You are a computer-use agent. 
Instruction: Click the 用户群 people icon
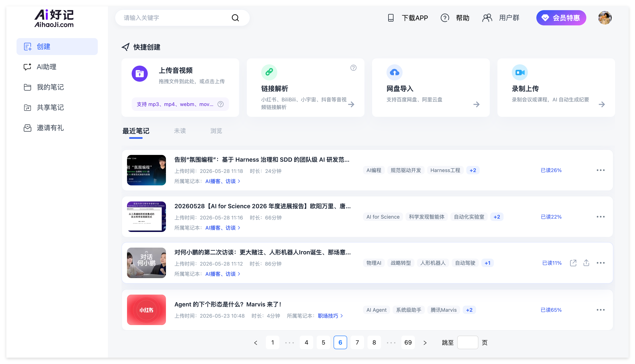pyautogui.click(x=487, y=18)
